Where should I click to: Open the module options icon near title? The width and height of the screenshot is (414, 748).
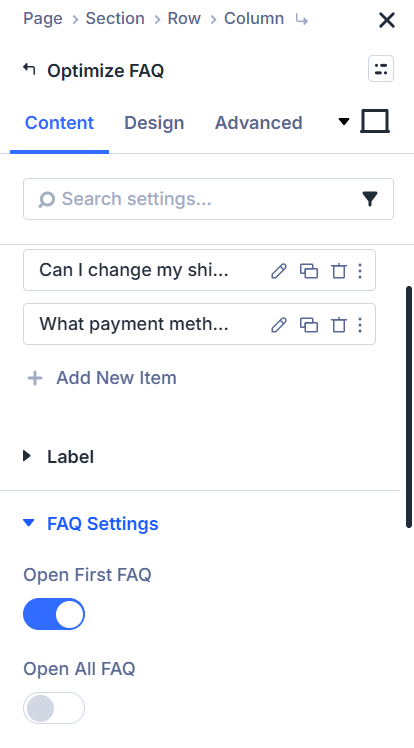coord(381,69)
